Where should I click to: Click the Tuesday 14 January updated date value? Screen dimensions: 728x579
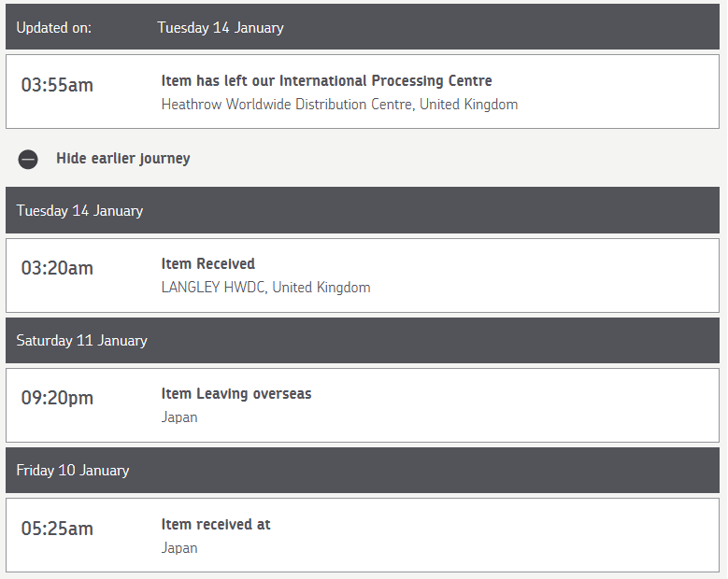click(x=221, y=28)
